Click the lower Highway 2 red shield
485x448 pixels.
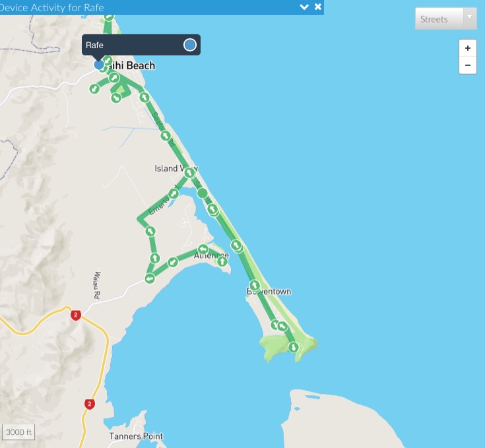[89, 404]
